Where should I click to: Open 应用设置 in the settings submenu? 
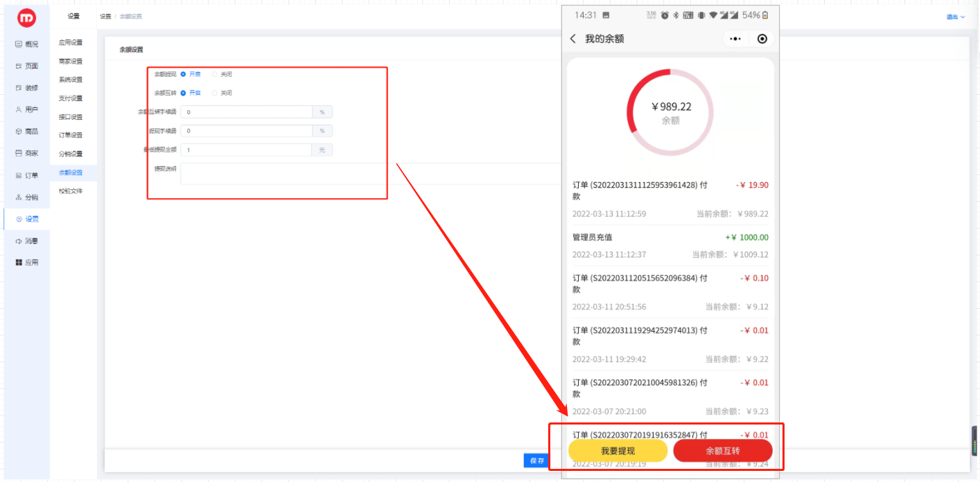tap(71, 43)
